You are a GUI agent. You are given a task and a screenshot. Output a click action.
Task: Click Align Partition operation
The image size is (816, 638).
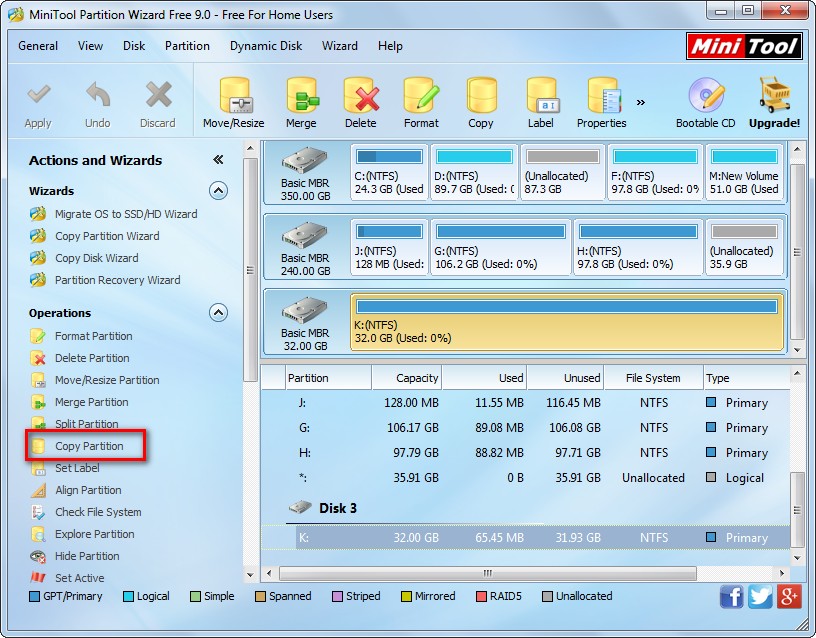(x=76, y=490)
